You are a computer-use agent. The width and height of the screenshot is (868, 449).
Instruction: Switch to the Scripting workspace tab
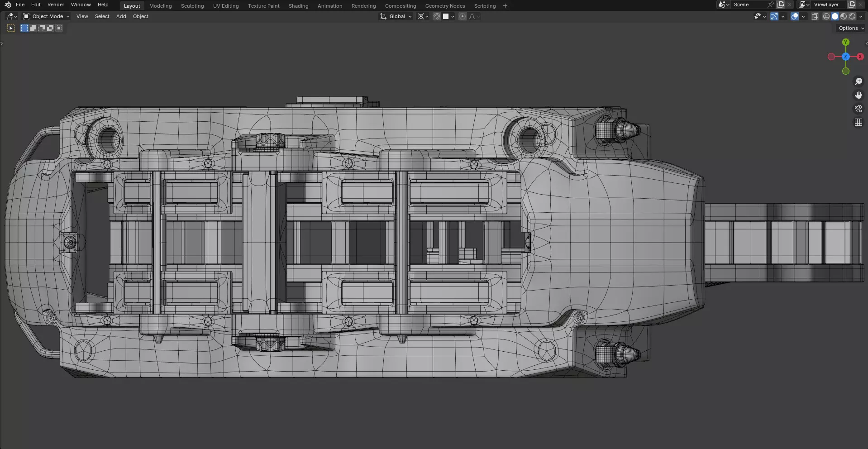[485, 6]
